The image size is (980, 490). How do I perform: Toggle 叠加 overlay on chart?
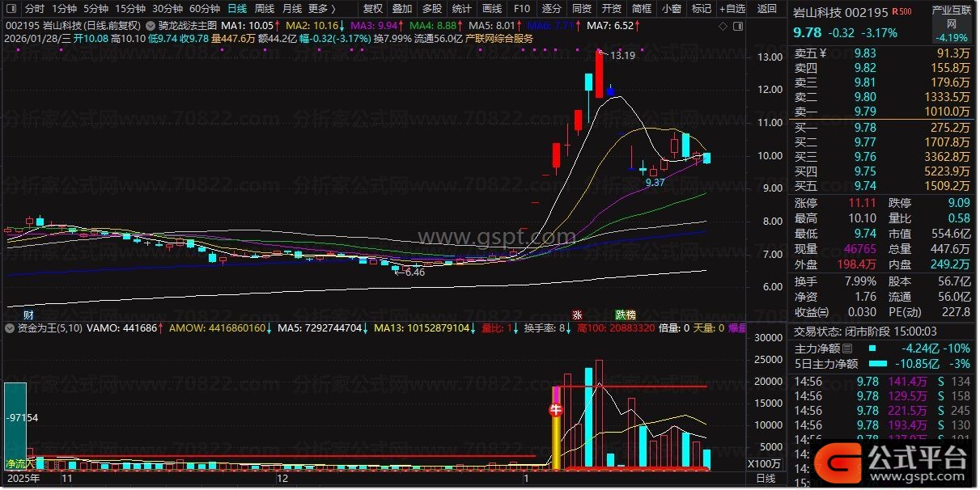coord(402,9)
